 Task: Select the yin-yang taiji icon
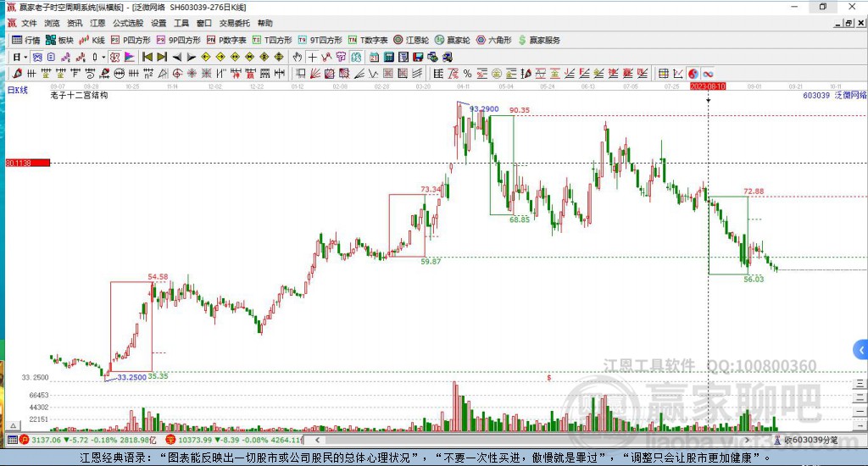click(x=693, y=74)
